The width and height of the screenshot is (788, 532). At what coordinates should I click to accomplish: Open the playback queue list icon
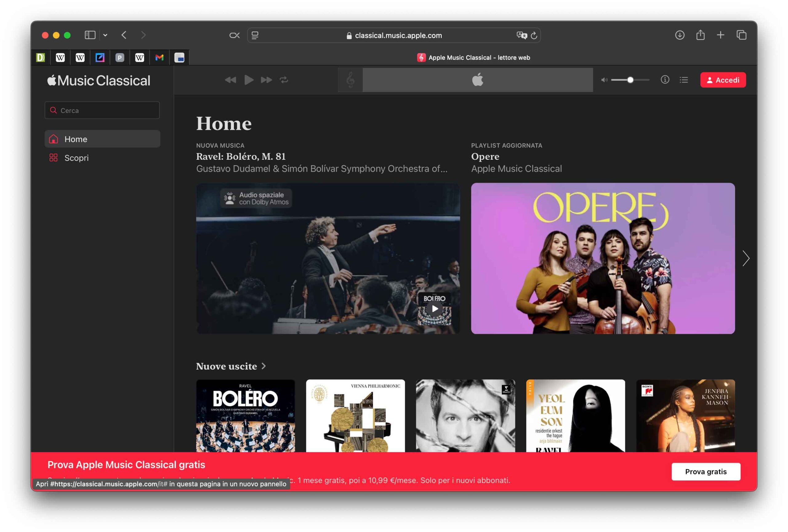[684, 80]
